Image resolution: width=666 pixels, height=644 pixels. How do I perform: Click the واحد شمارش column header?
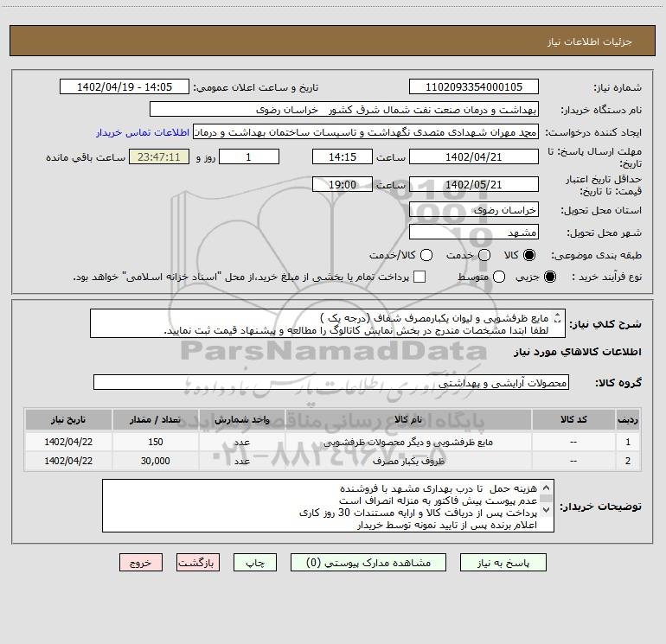pyautogui.click(x=241, y=419)
